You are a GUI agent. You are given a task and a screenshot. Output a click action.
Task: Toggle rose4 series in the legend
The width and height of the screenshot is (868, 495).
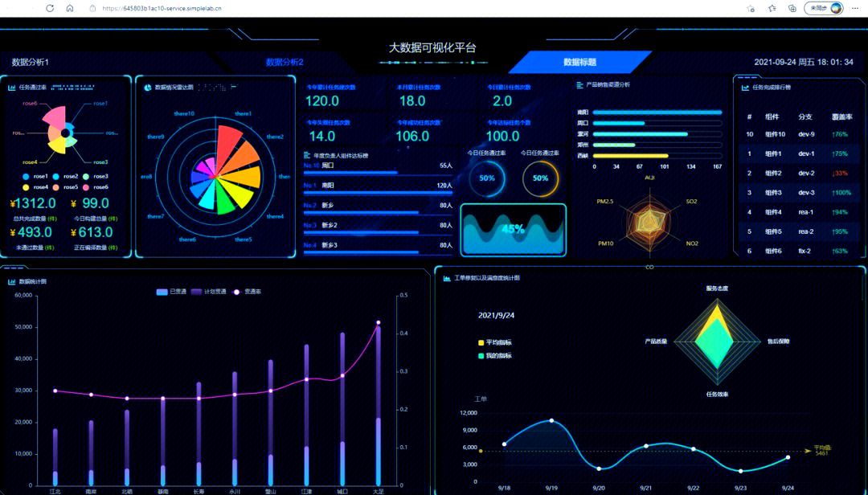[35, 187]
